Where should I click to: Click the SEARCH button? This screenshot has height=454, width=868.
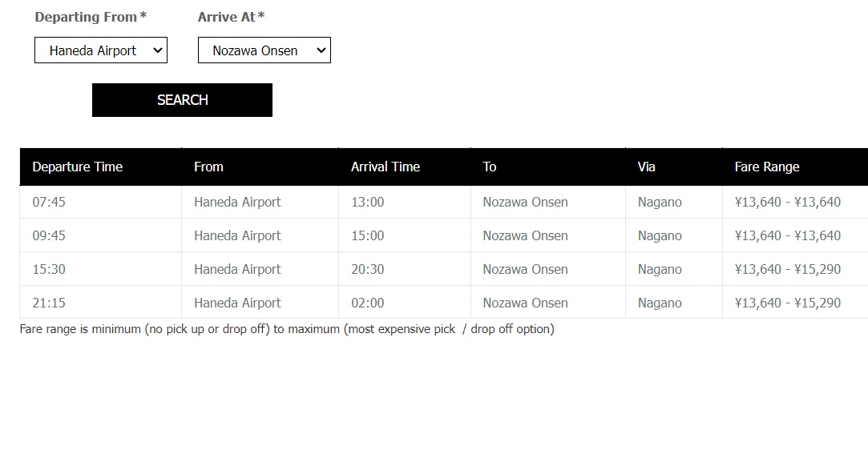182,100
